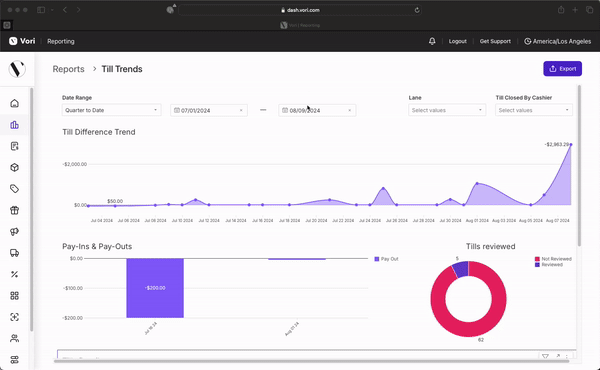Screen dimensions: 600x370
Task: Click the Pay-Ins & Pay-Outs heading
Action: 97,246
